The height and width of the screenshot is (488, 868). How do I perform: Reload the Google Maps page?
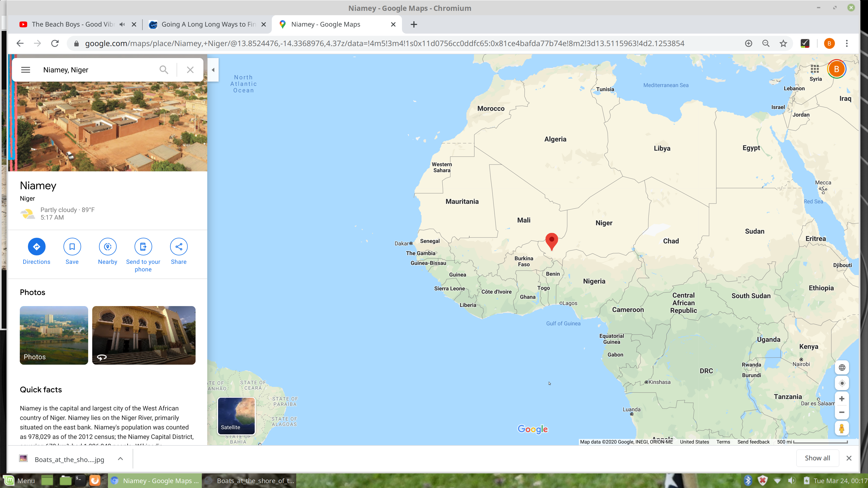click(x=55, y=43)
